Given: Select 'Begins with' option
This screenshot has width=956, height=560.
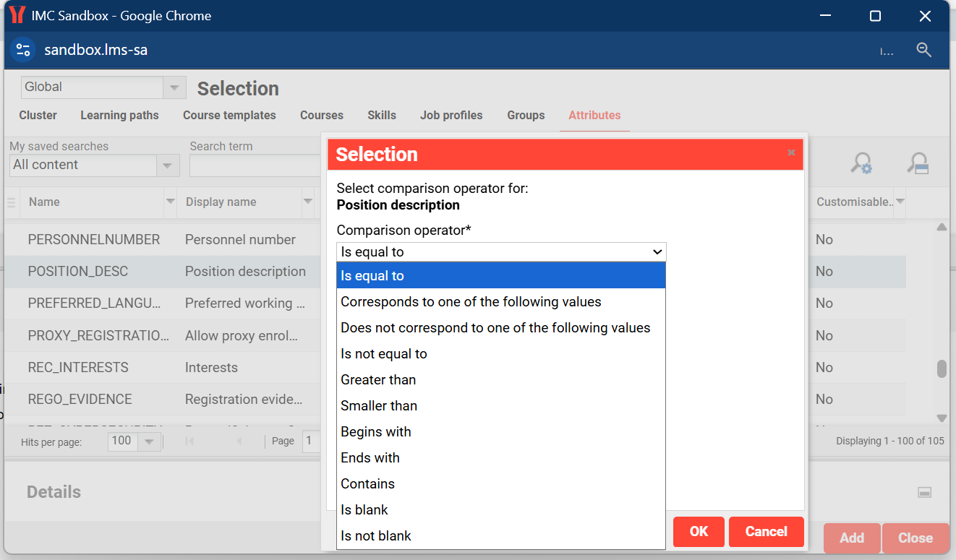Looking at the screenshot, I should (375, 431).
